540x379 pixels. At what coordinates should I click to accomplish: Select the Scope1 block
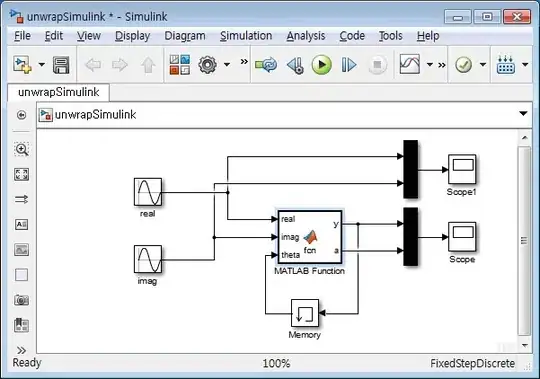coord(462,169)
